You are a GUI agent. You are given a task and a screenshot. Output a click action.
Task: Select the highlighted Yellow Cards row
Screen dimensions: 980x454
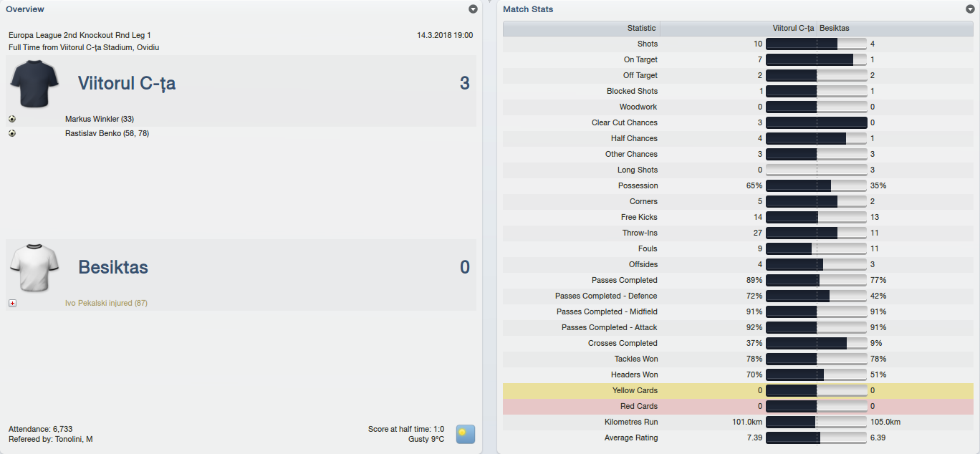[x=738, y=390]
